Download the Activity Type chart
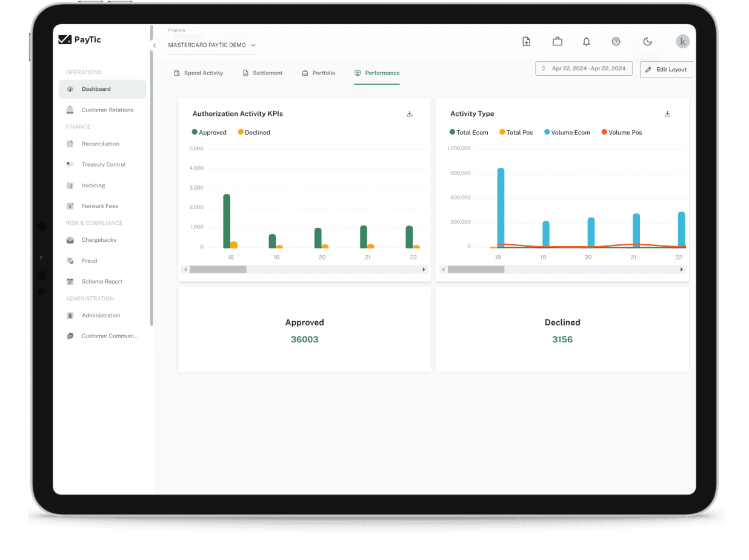 [667, 114]
